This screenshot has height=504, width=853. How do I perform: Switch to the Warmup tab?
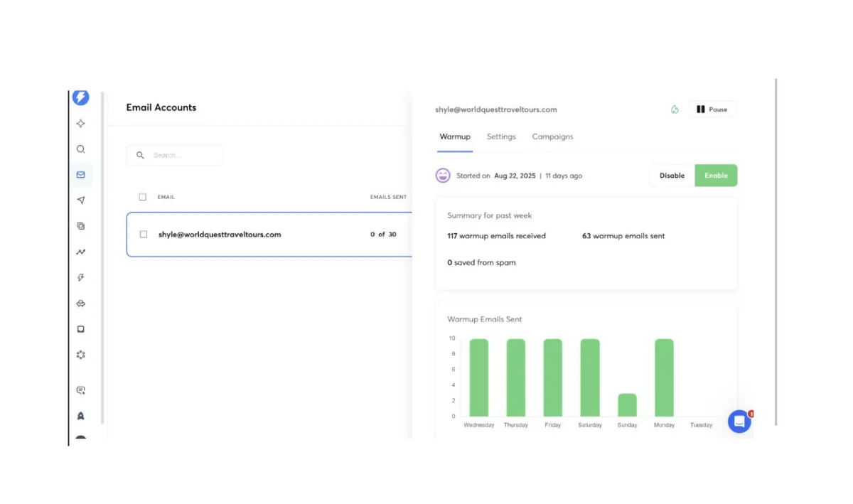click(455, 136)
